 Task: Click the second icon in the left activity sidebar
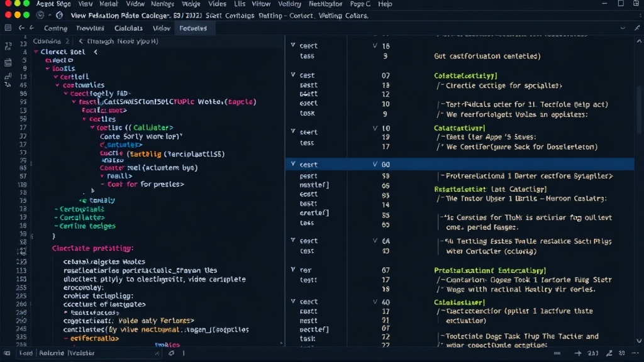click(8, 62)
